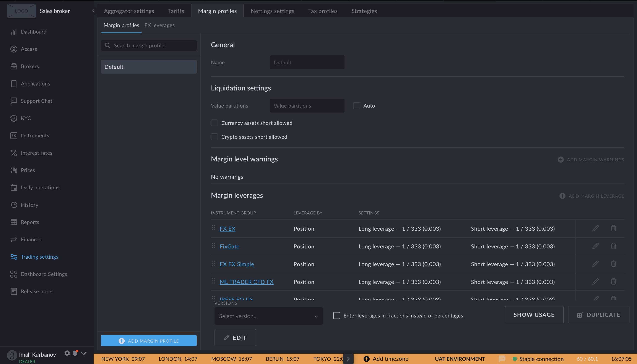Viewport: 637px width, 364px height.
Task: Enable leverages in fractions instead of percentages
Action: pyautogui.click(x=336, y=316)
